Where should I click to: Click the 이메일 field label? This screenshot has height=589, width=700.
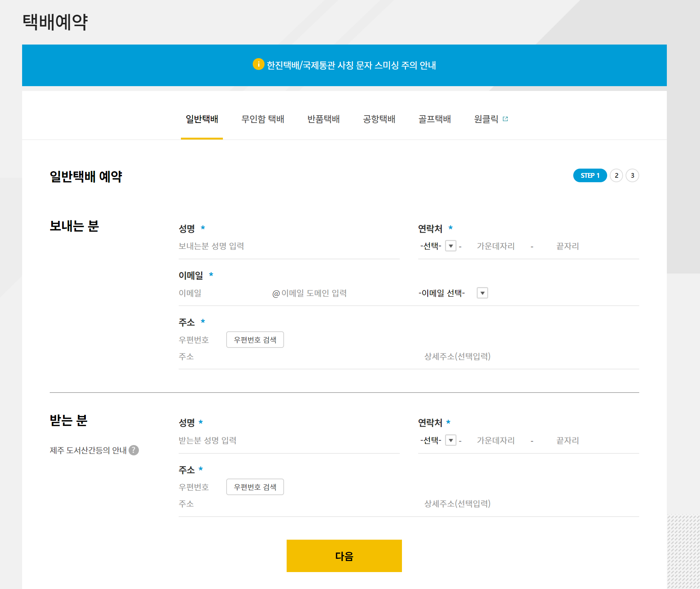[190, 275]
